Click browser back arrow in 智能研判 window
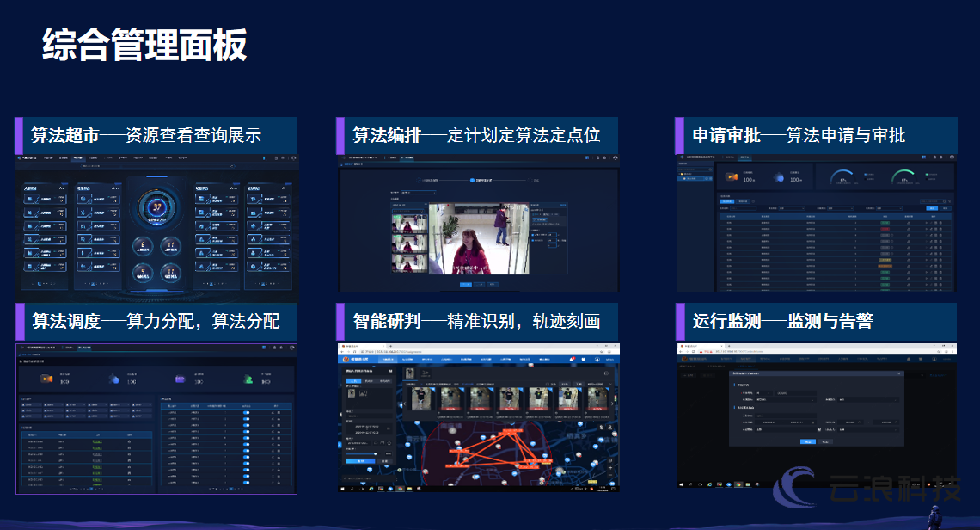The image size is (980, 530). [342, 352]
